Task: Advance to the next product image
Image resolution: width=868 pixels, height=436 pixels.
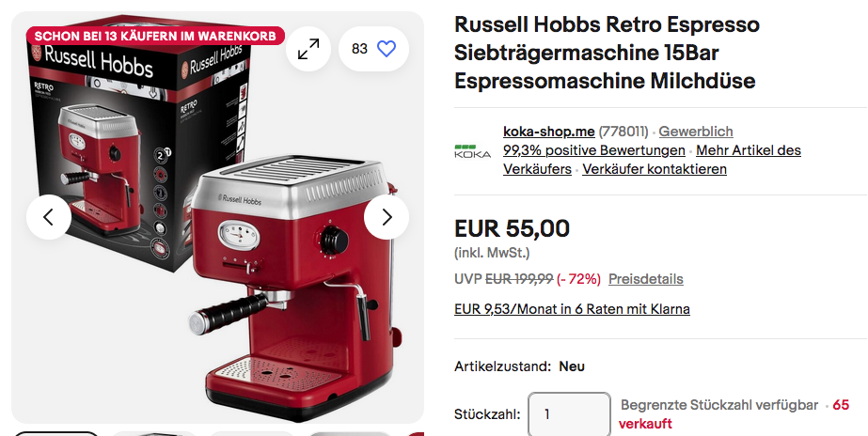Action: point(387,217)
